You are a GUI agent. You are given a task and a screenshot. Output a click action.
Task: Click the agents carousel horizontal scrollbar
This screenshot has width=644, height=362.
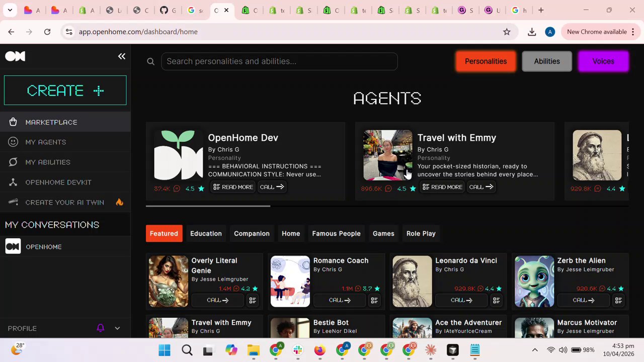208,206
